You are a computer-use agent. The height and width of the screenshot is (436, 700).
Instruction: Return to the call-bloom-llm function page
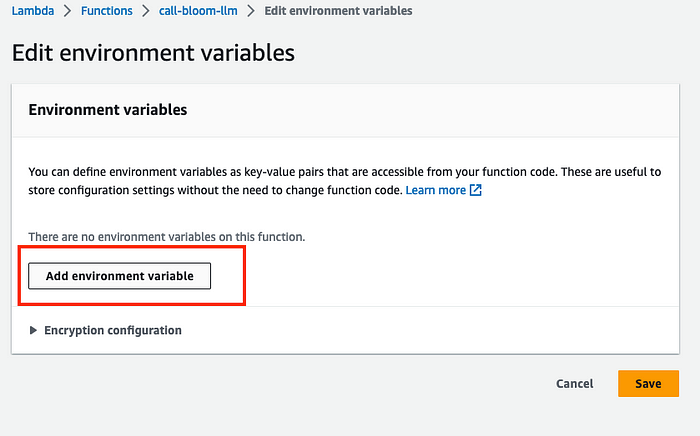click(198, 11)
